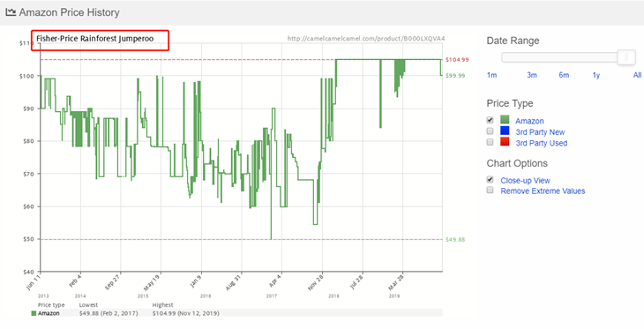Viewport: 644px width, 329px height.
Task: Click the Remove Extreme Values label link
Action: (543, 191)
